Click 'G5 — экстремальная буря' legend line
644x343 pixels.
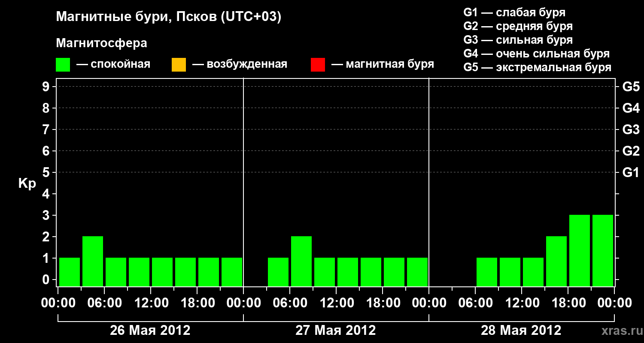538,67
